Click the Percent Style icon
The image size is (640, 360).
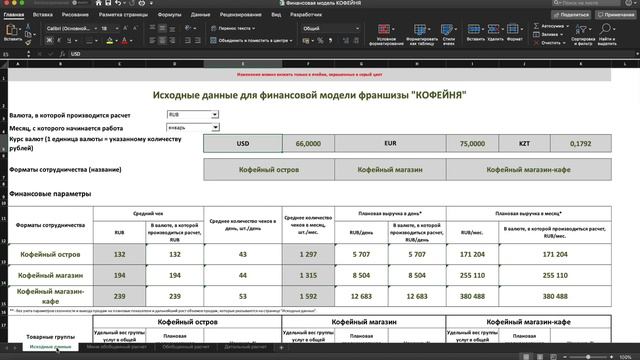(x=320, y=40)
